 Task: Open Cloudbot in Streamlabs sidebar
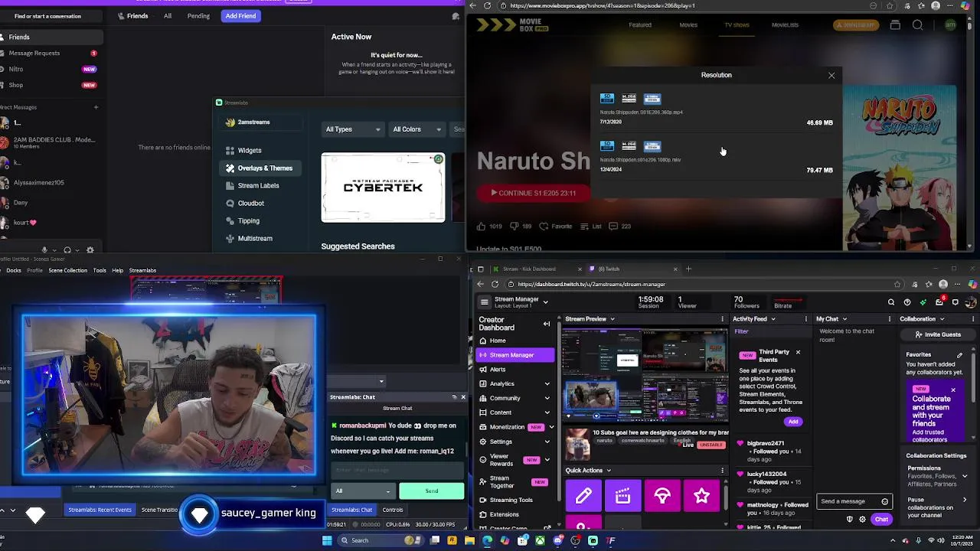pos(250,204)
